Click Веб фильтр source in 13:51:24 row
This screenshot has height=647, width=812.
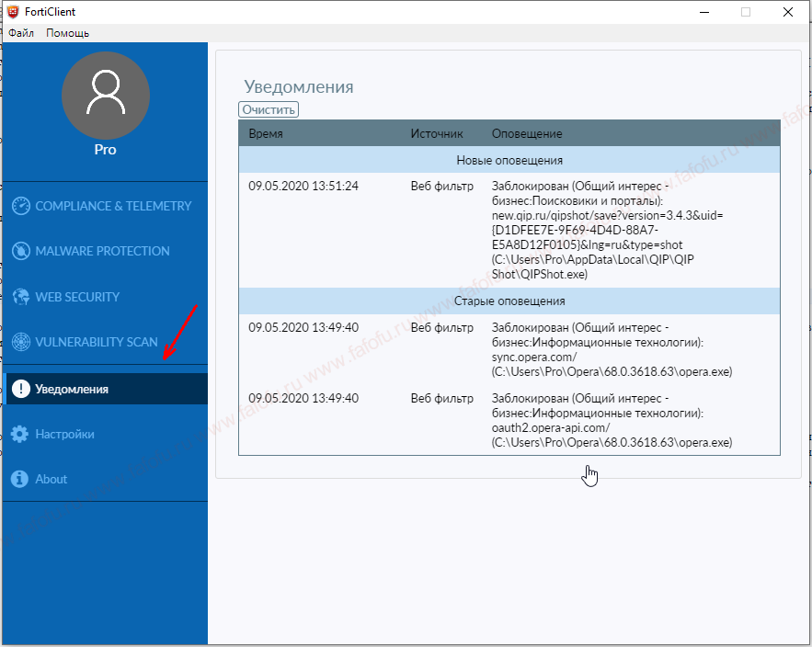pyautogui.click(x=441, y=186)
